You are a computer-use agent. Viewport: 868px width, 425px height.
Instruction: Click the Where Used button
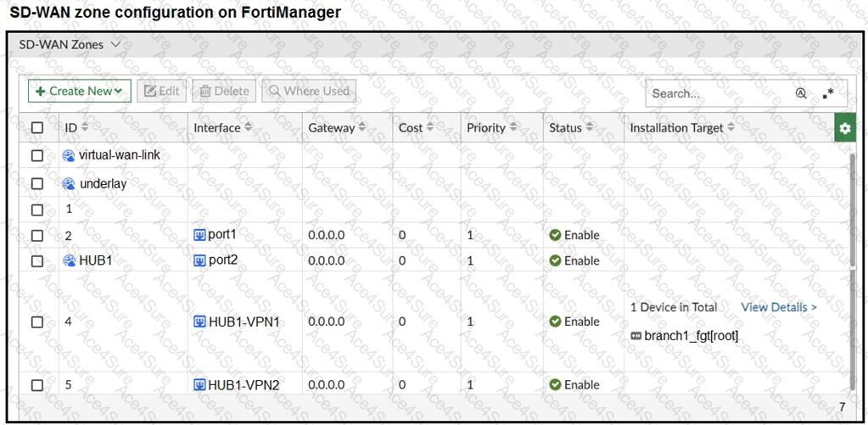(x=309, y=91)
